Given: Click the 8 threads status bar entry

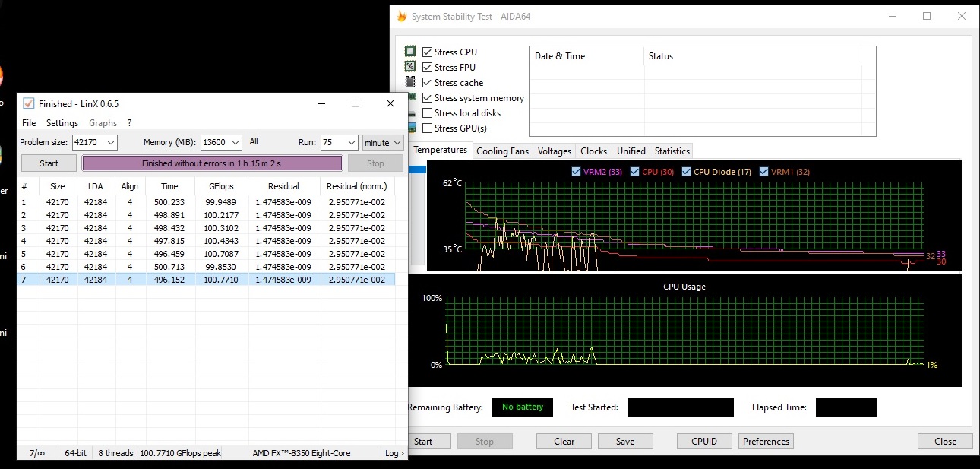Looking at the screenshot, I should tap(115, 453).
